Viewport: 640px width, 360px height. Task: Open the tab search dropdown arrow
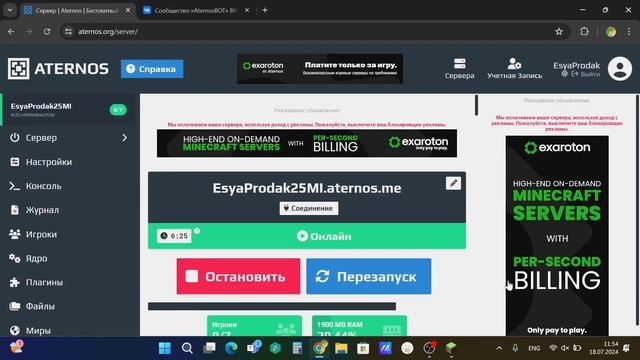tap(10, 10)
